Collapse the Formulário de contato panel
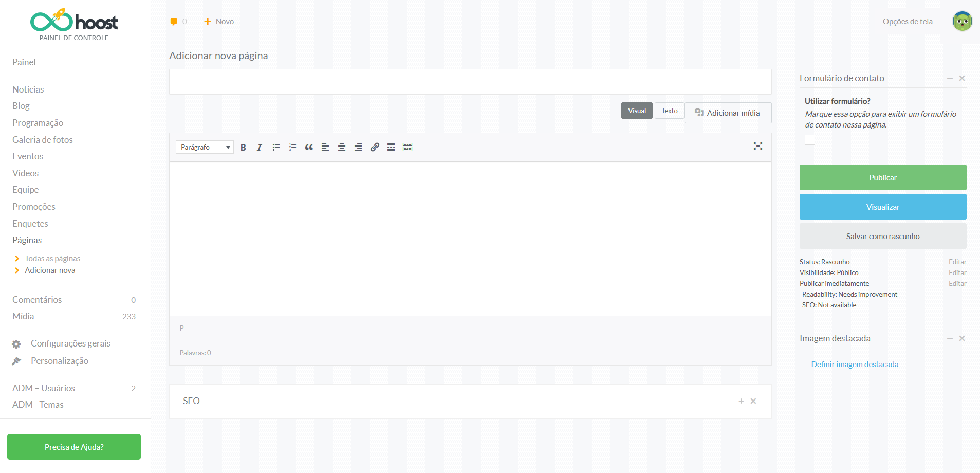Screen dimensions: 980x473 point(950,78)
